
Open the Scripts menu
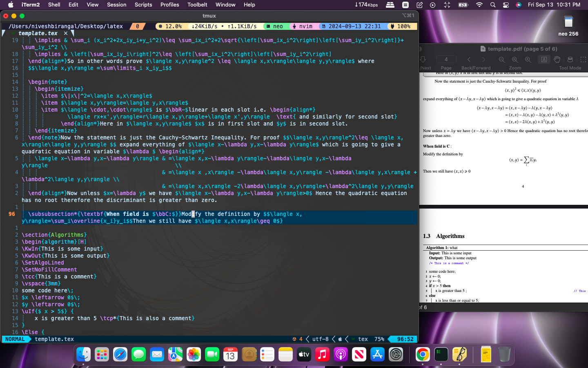(x=143, y=4)
